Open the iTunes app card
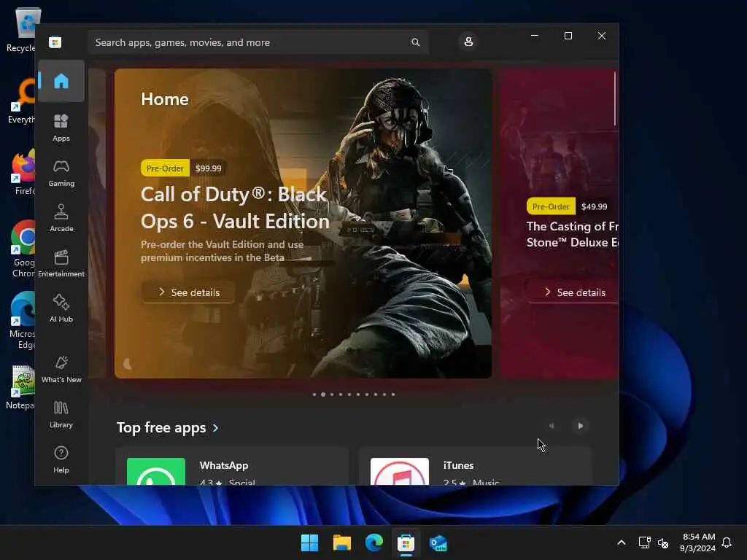Image resolution: width=747 pixels, height=560 pixels. (x=476, y=466)
